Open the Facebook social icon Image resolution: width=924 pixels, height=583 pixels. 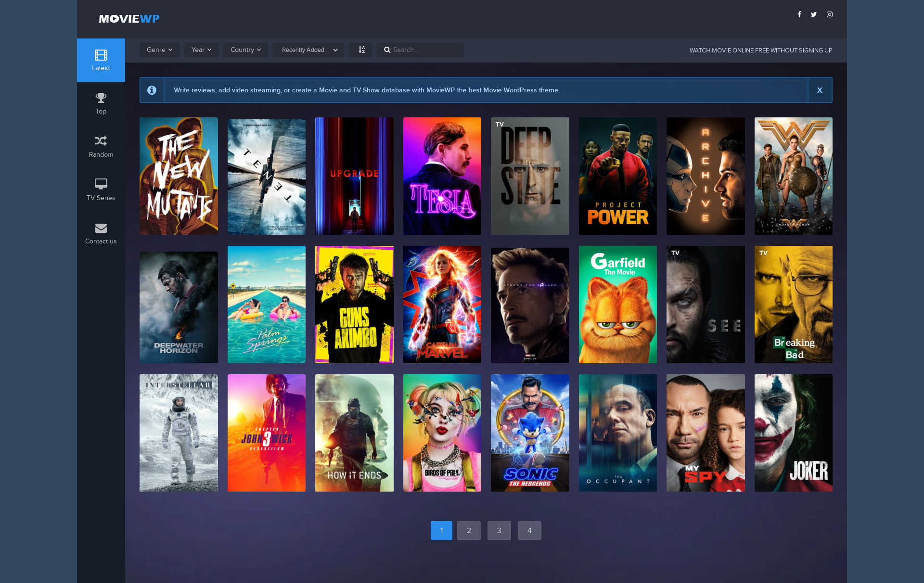(799, 14)
